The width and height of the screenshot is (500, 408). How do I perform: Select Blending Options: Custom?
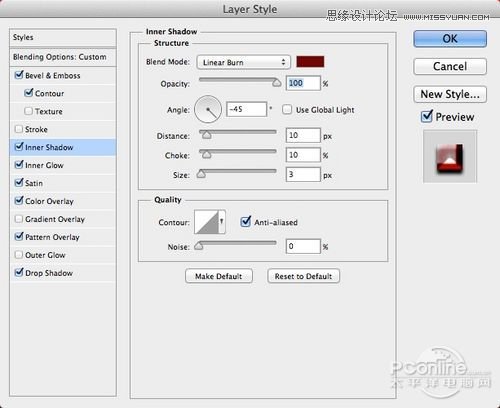tap(63, 57)
